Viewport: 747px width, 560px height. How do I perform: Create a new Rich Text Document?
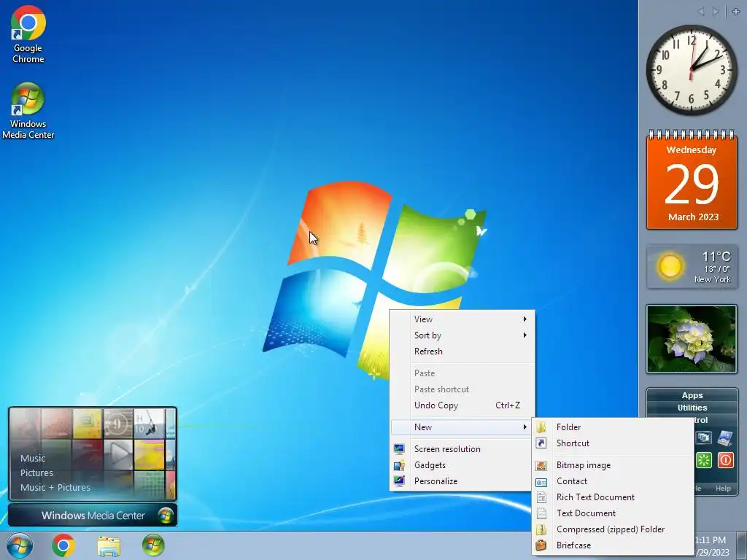click(x=612, y=497)
